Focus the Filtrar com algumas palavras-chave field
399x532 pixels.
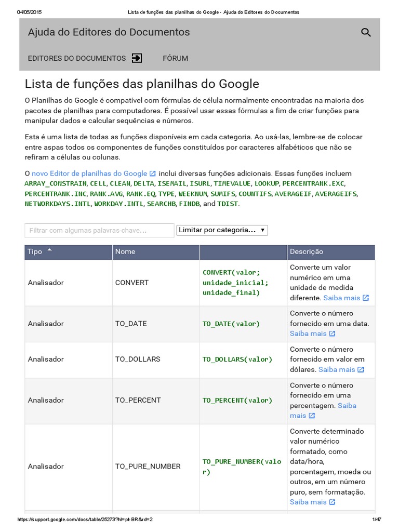99,230
